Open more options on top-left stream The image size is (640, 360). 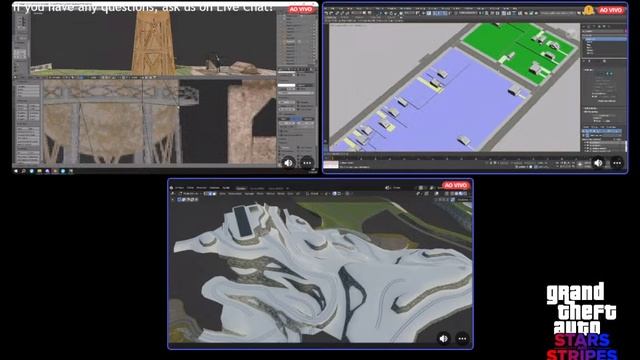point(307,163)
